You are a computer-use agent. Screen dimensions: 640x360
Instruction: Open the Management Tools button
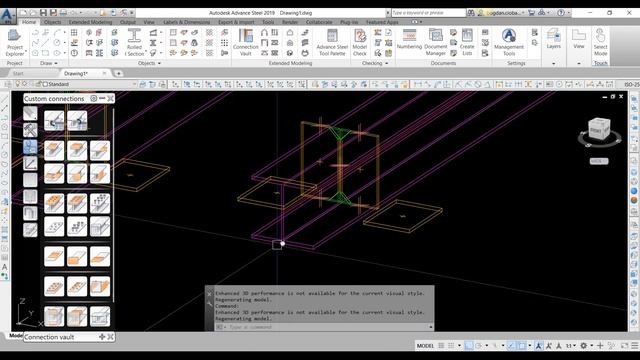tap(509, 43)
